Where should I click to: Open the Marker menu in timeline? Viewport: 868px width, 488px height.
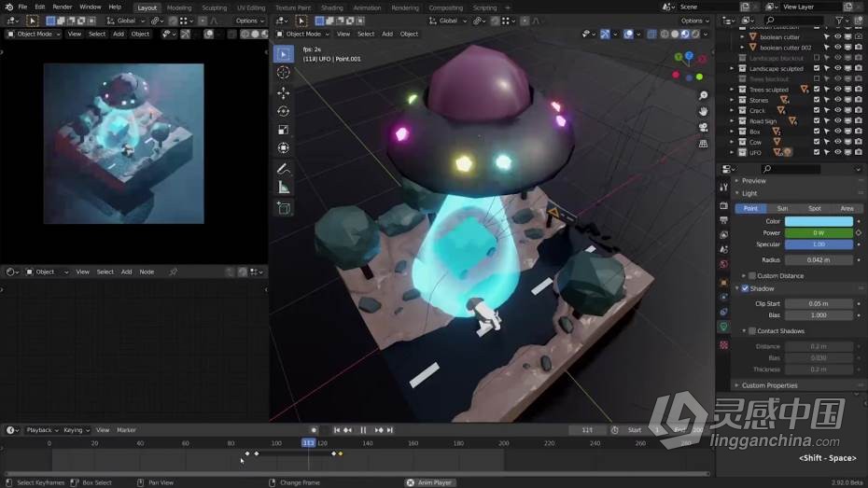(126, 430)
